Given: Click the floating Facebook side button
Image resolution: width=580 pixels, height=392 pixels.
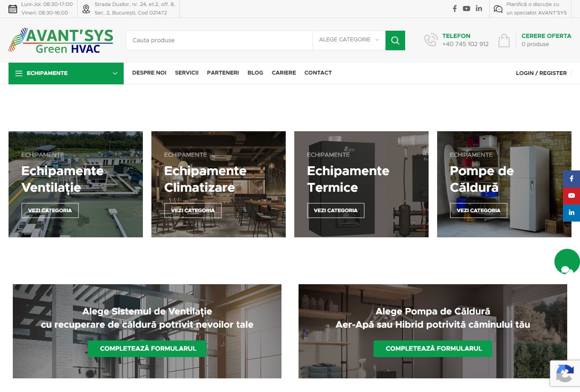Looking at the screenshot, I should point(571,179).
